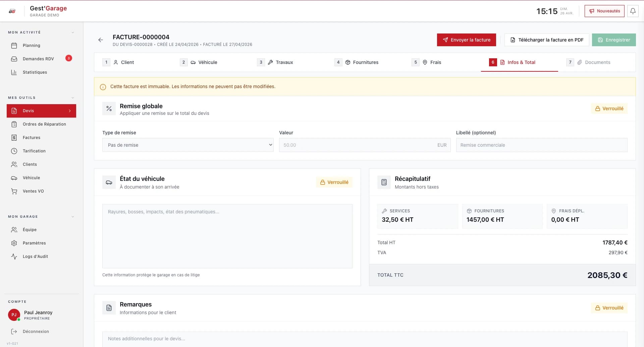Collapse the Mes Outils section
The image size is (644, 347).
click(x=73, y=98)
